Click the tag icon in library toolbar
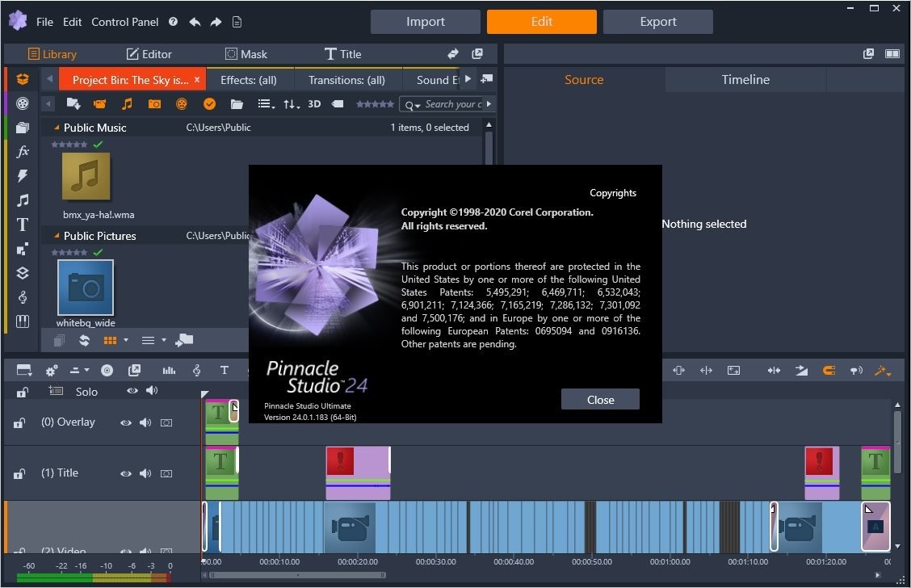The width and height of the screenshot is (911, 588). (x=338, y=104)
